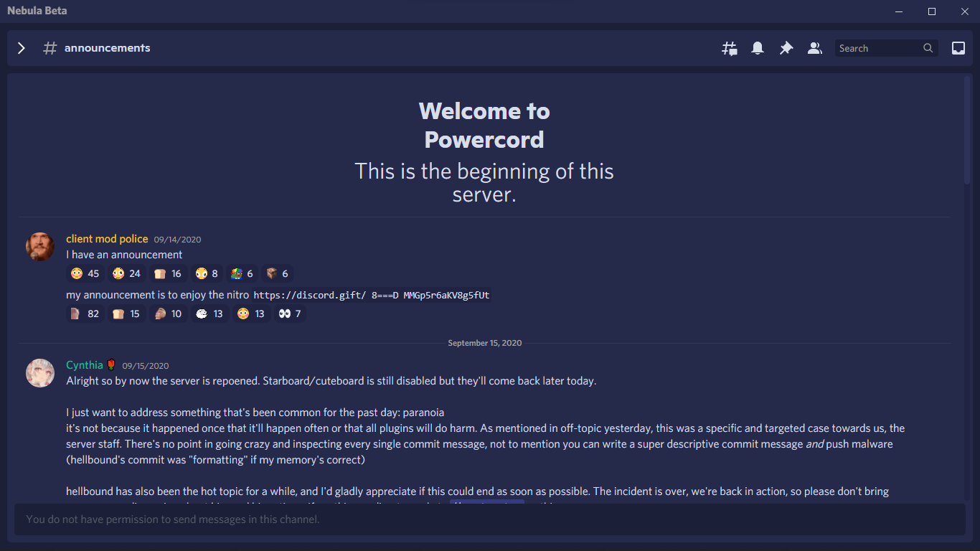Click the disabled message box at bottom
Screen dimensions: 980x551
pyautogui.click(x=490, y=519)
